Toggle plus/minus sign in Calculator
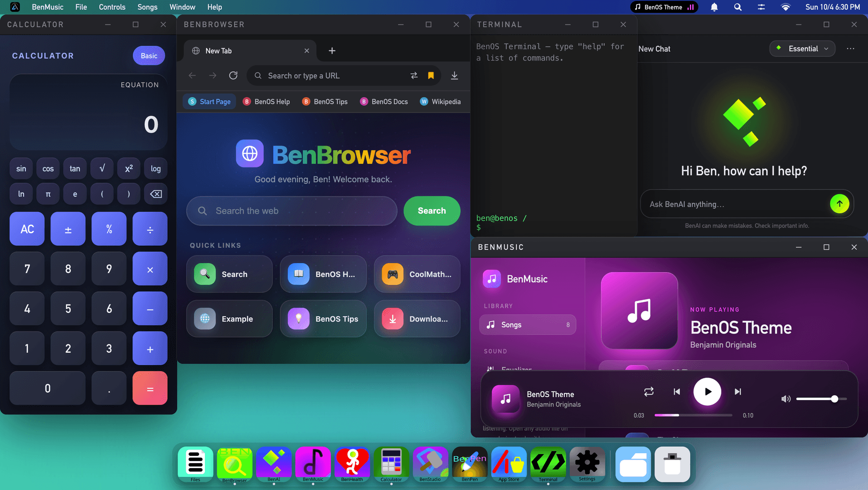868x490 pixels. (68, 229)
